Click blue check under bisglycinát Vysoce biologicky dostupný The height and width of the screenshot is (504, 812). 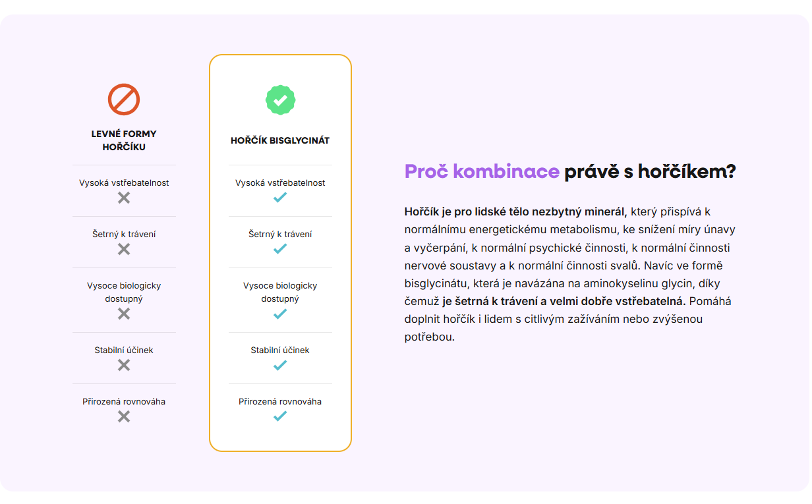[280, 314]
